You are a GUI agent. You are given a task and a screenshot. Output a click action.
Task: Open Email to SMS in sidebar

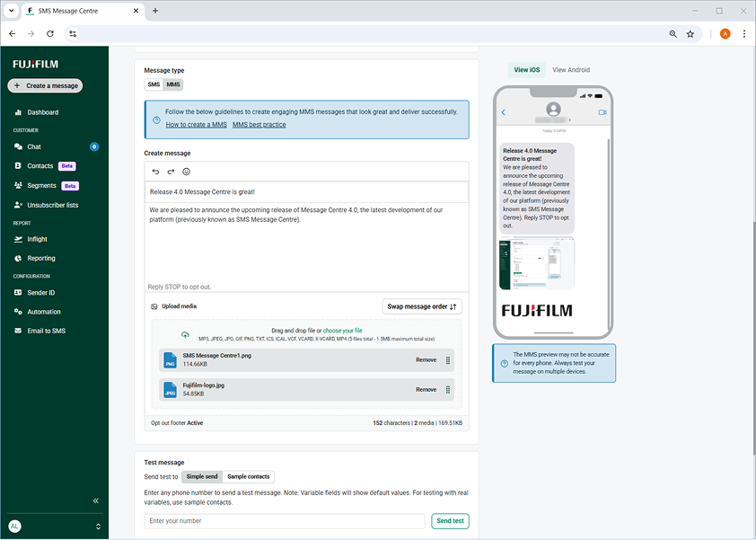click(x=47, y=331)
